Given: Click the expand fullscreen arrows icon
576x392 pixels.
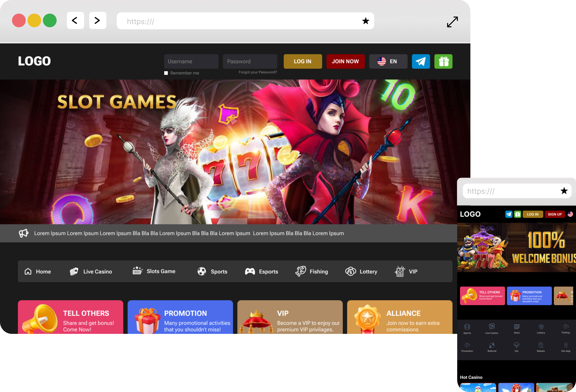Looking at the screenshot, I should click(452, 22).
